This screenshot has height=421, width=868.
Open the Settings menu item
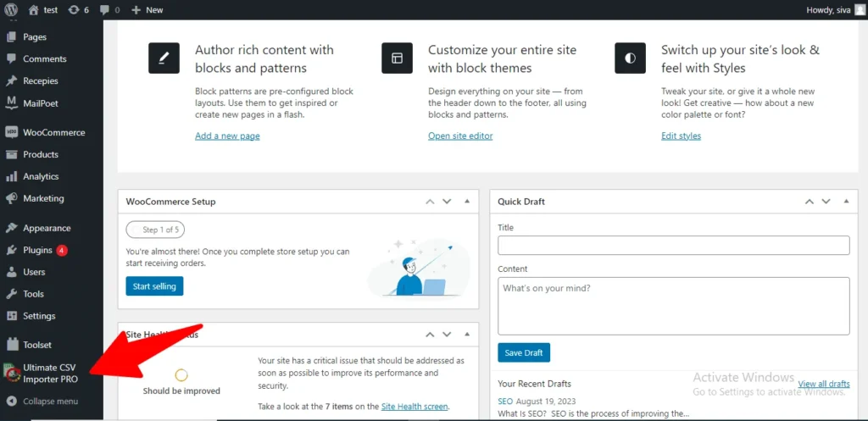pos(39,317)
